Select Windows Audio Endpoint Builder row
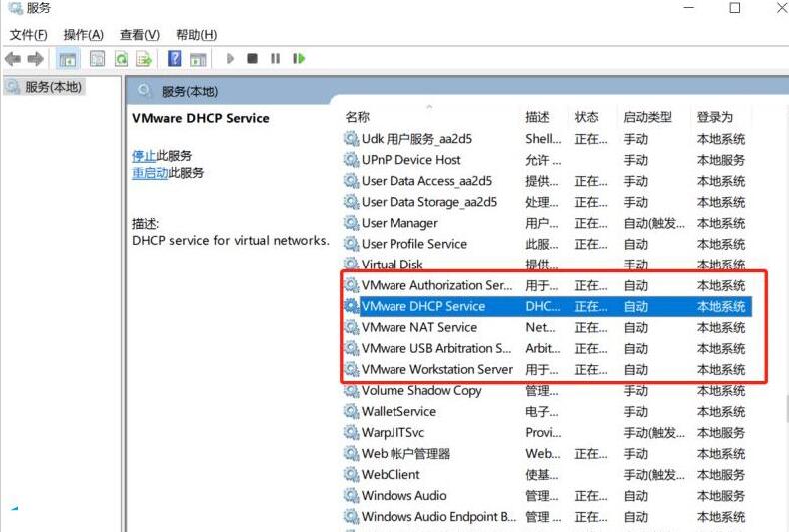 (x=547, y=516)
